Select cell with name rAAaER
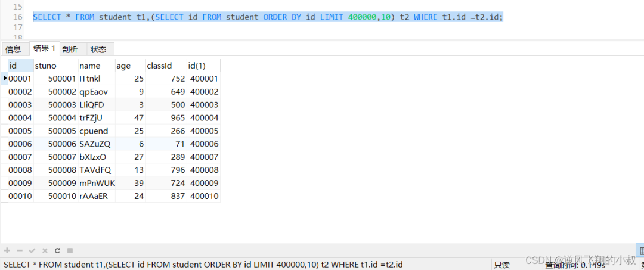Screen dimensions: 644x270 point(97,196)
